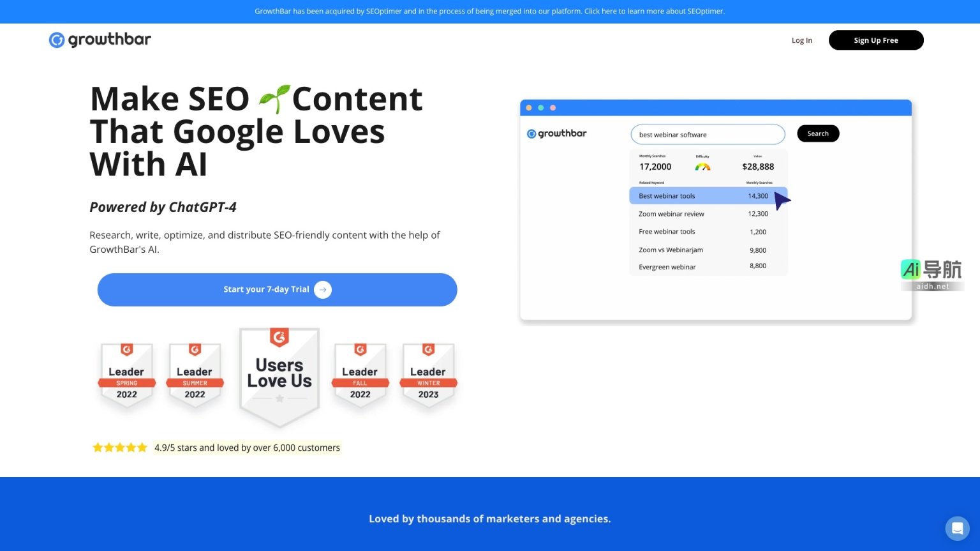Start your 7-day Trial
This screenshot has width=980, height=551.
click(266, 290)
